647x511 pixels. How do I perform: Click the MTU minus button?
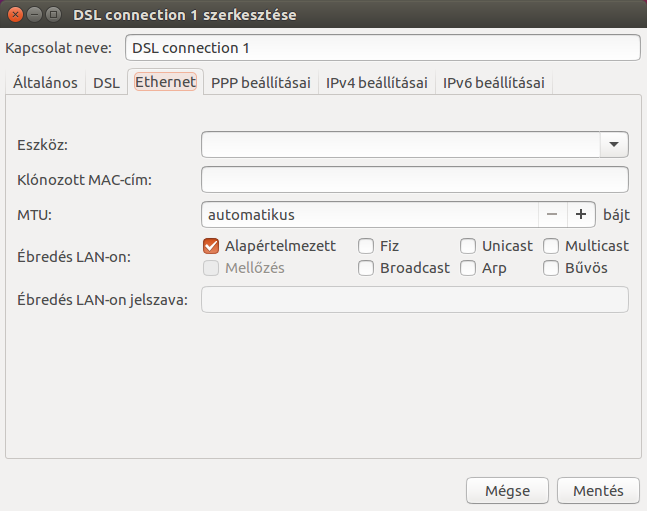552,215
